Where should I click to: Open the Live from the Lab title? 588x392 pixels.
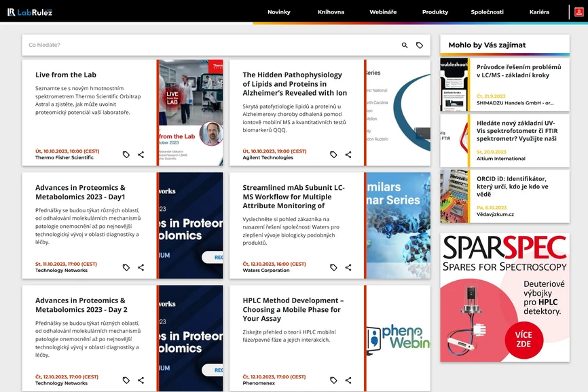pyautogui.click(x=66, y=75)
